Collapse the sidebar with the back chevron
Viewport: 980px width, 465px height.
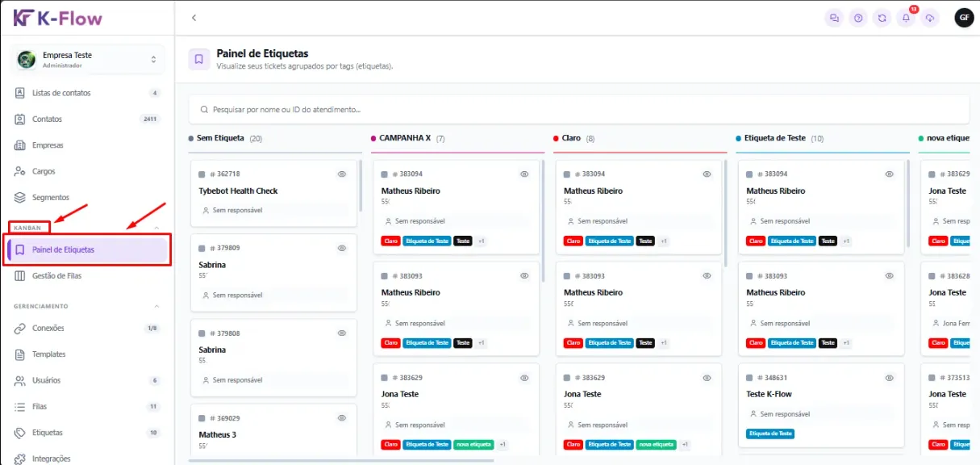coord(194,18)
